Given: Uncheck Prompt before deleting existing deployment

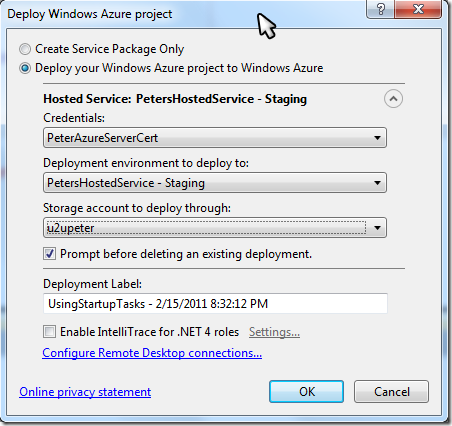Looking at the screenshot, I should pyautogui.click(x=49, y=254).
